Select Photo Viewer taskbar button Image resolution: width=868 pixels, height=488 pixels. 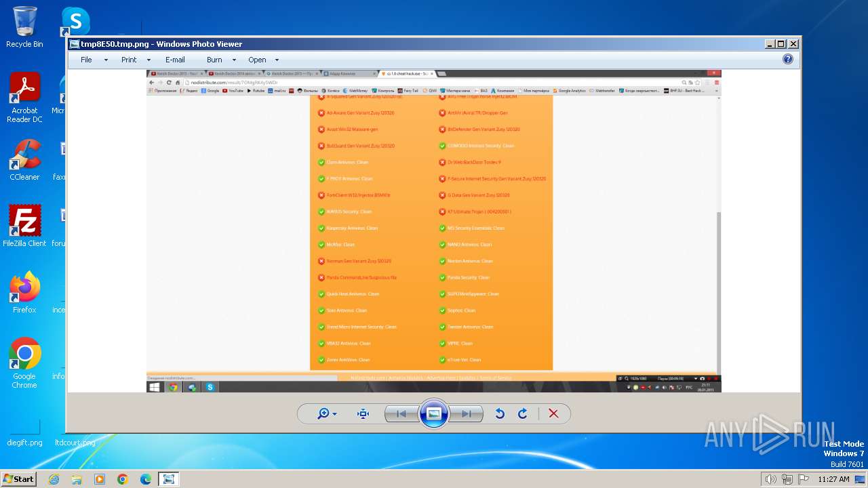169,479
